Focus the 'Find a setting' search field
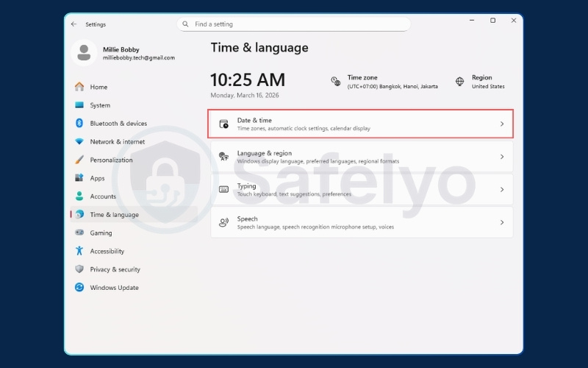Image resolution: width=588 pixels, height=368 pixels. (x=293, y=24)
